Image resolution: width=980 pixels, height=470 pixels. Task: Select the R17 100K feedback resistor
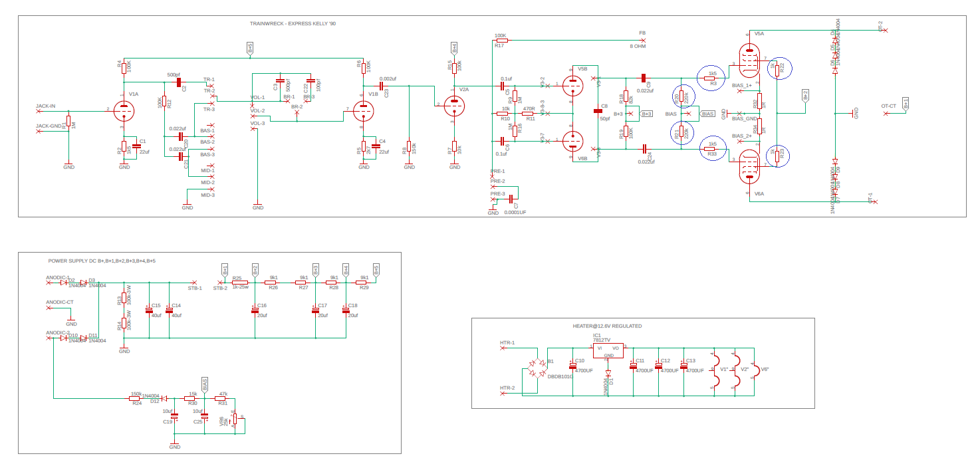[x=501, y=40]
